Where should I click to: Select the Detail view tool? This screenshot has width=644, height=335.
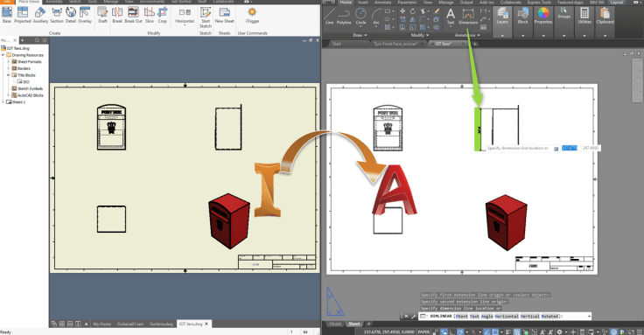[x=71, y=15]
